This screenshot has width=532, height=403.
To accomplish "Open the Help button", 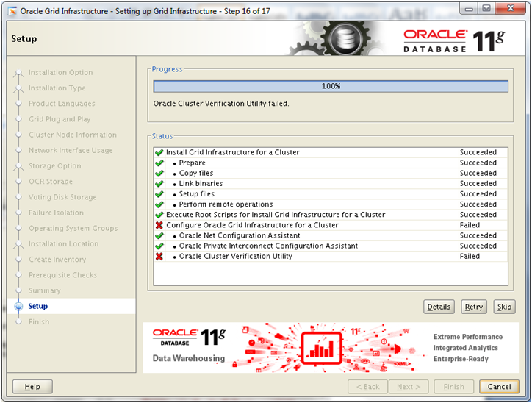I will point(32,387).
